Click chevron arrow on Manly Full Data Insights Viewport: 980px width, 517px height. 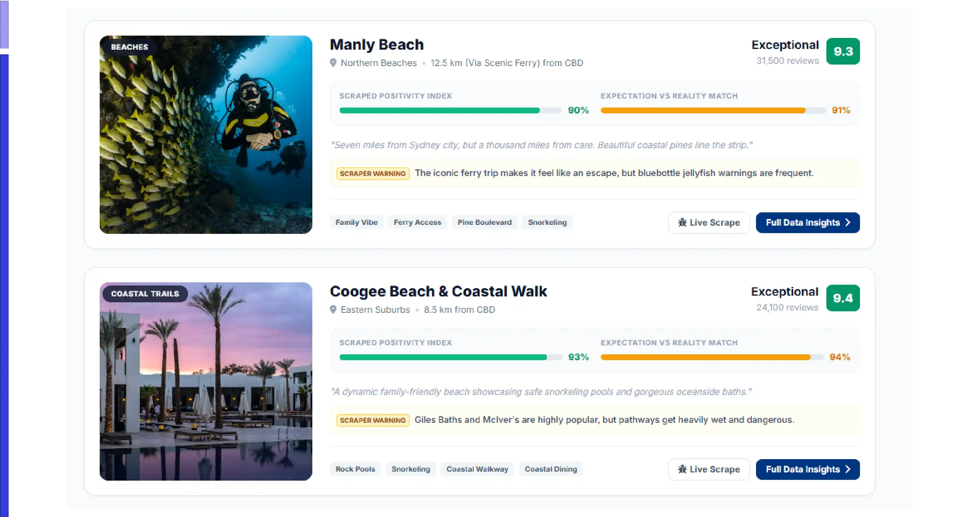pos(847,223)
